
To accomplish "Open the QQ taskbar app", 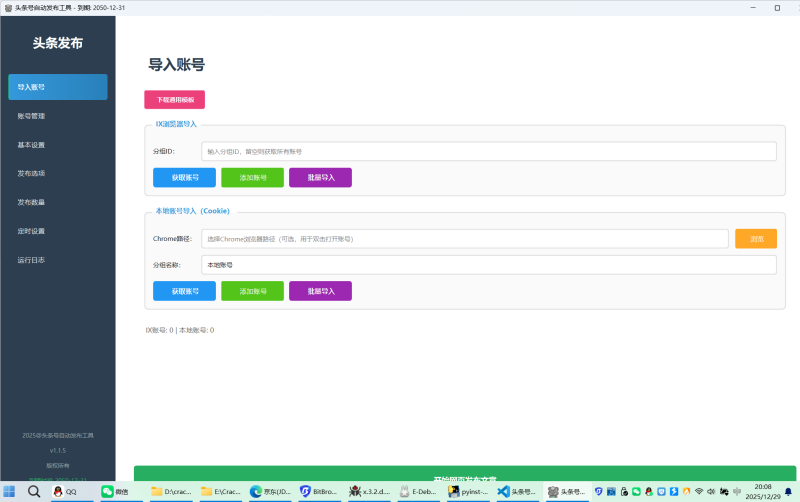I will [x=71, y=492].
